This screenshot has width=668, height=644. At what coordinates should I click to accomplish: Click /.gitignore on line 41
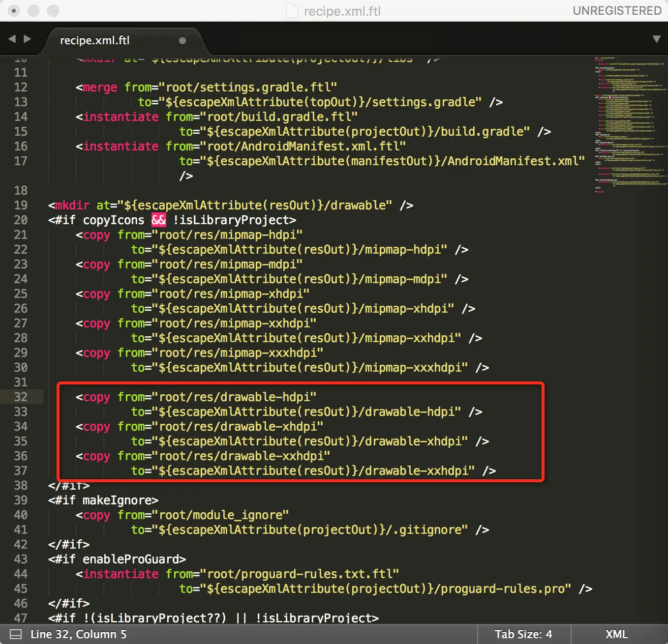(x=424, y=530)
